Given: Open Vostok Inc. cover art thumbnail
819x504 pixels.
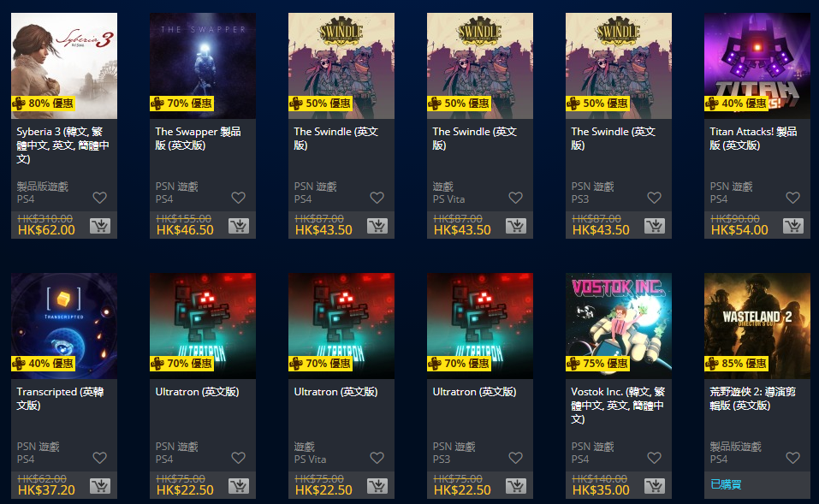Looking at the screenshot, I should coord(619,326).
